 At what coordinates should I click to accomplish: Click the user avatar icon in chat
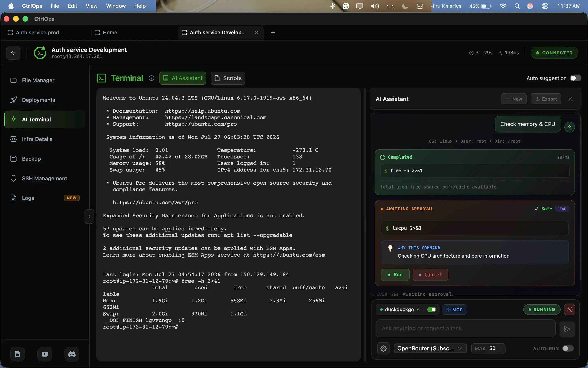tap(569, 127)
